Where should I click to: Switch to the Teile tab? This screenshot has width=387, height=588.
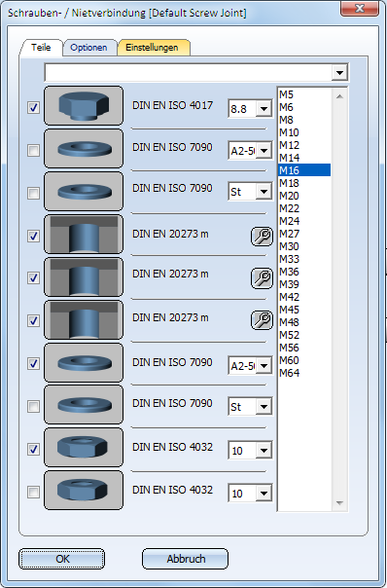(x=41, y=48)
